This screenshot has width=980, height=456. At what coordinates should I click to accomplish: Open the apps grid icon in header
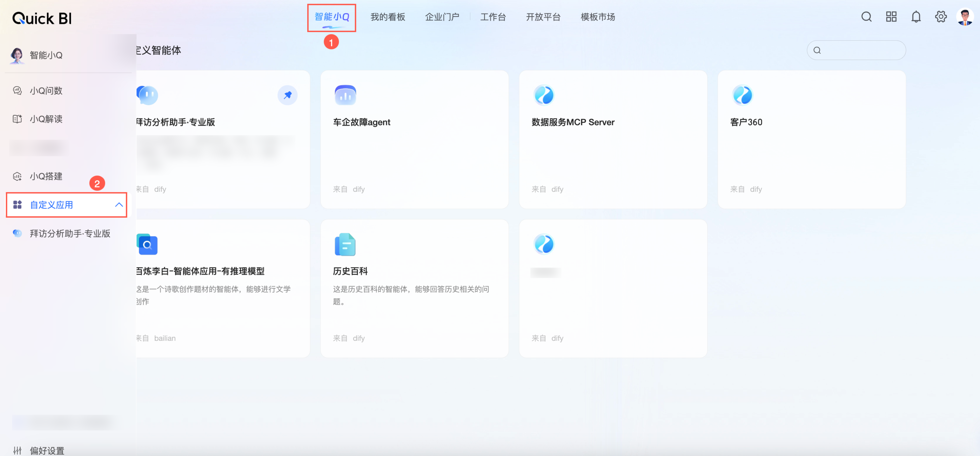click(891, 17)
